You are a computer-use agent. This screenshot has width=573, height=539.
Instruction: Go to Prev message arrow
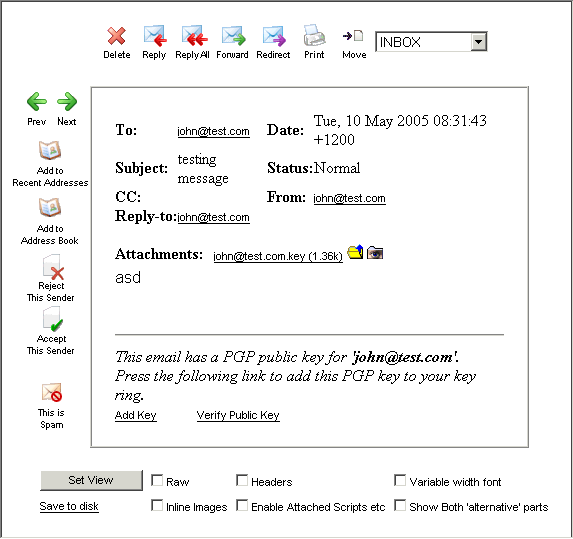coord(37,101)
